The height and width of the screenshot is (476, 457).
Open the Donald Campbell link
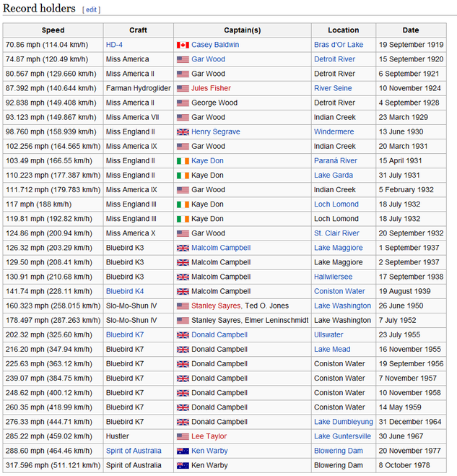219,335
